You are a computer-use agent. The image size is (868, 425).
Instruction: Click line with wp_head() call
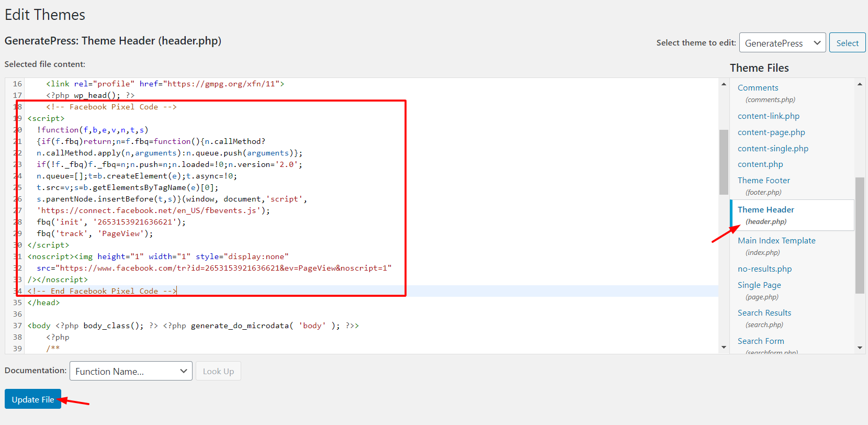coord(90,95)
